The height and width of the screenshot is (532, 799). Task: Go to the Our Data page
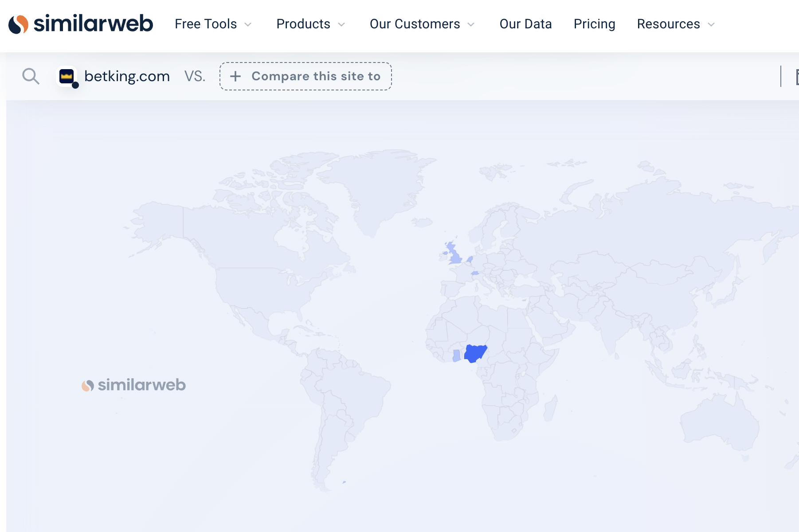(525, 24)
